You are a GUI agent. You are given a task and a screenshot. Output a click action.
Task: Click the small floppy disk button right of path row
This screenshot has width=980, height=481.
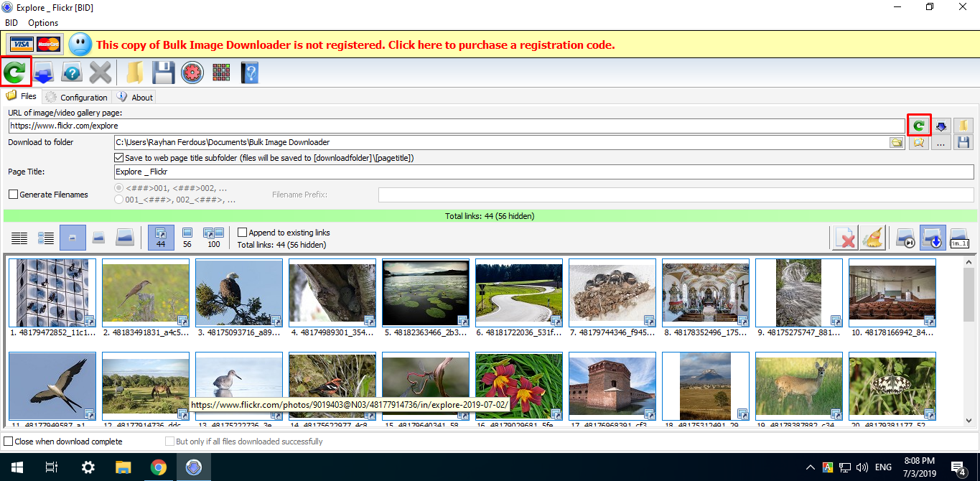click(963, 143)
